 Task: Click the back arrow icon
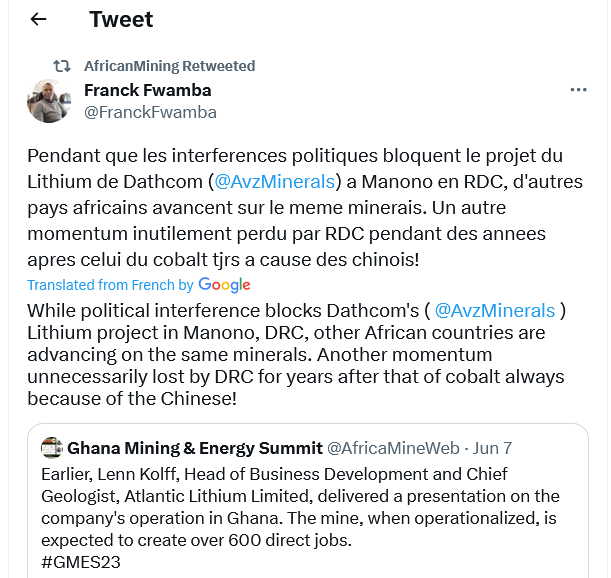point(39,19)
